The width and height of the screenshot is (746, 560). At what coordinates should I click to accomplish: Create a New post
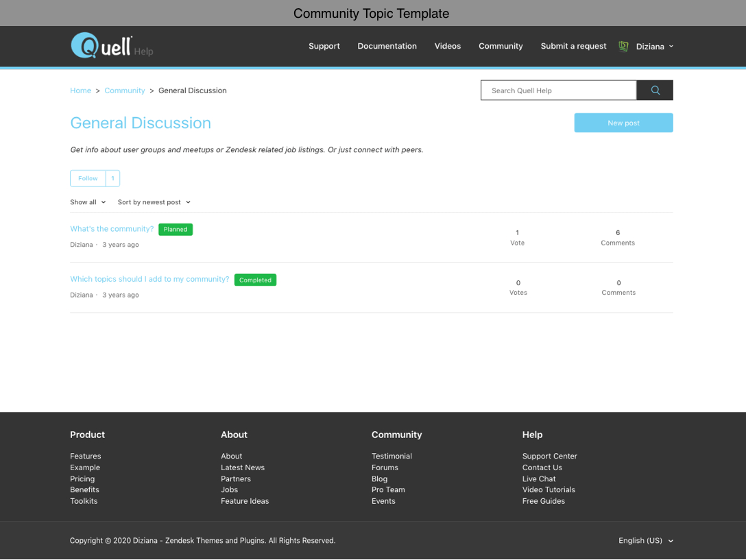pos(623,123)
